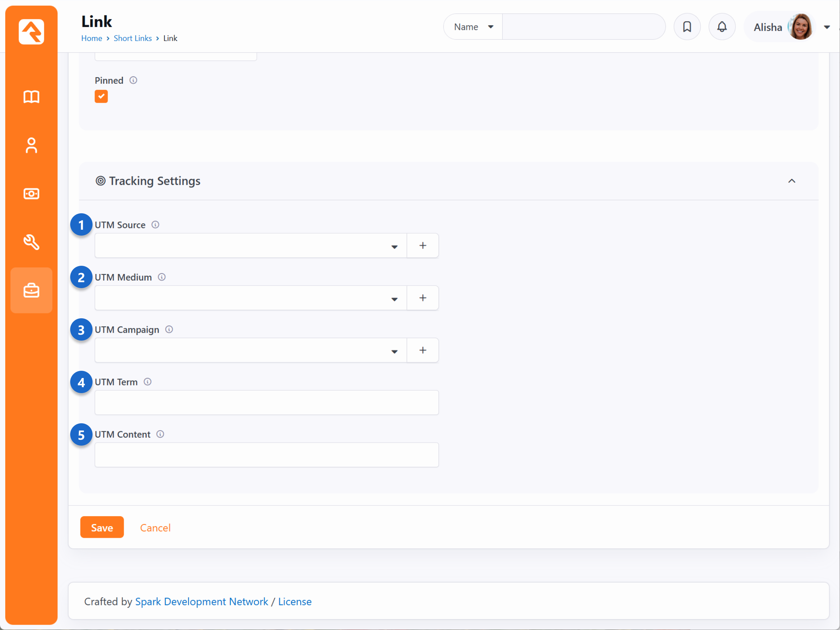Click the bookmark icon in header
The width and height of the screenshot is (840, 630).
pyautogui.click(x=686, y=27)
